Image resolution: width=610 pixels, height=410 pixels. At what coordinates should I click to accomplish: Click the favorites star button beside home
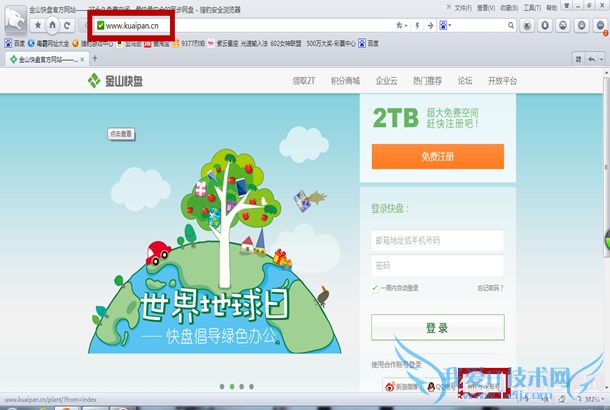pyautogui.click(x=38, y=26)
